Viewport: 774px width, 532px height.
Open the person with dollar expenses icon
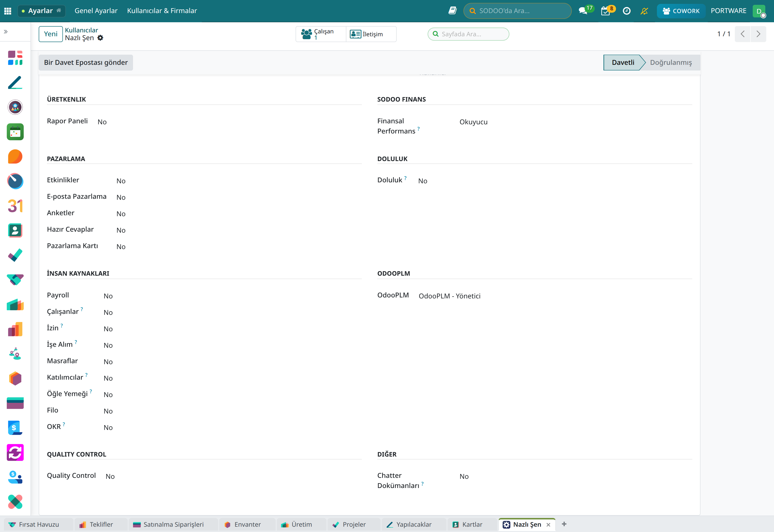pos(15,477)
